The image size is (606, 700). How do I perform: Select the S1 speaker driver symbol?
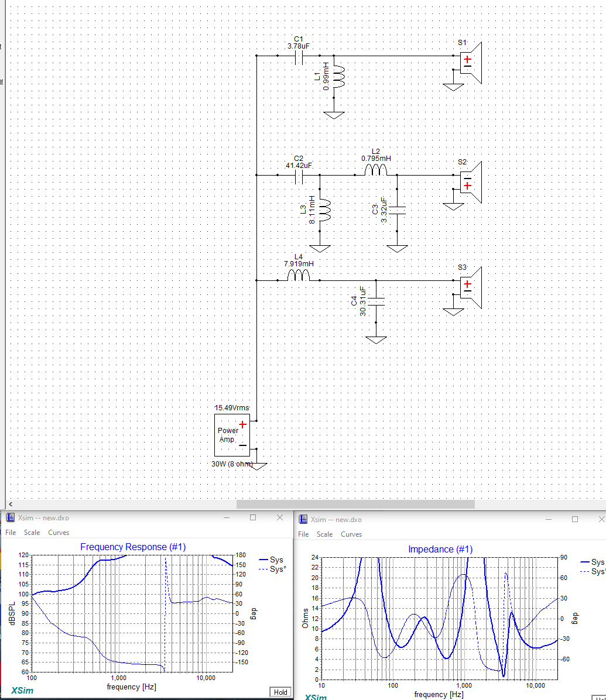point(471,63)
